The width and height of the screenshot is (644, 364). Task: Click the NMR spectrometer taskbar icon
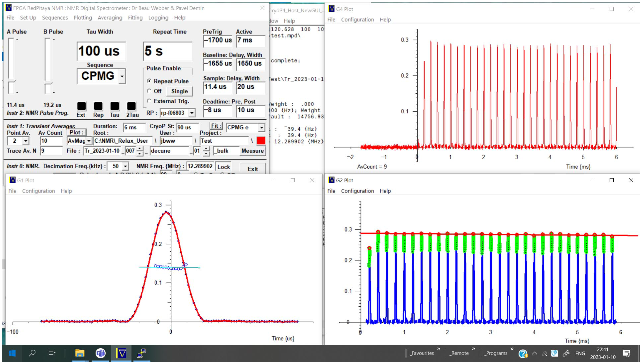pos(121,353)
